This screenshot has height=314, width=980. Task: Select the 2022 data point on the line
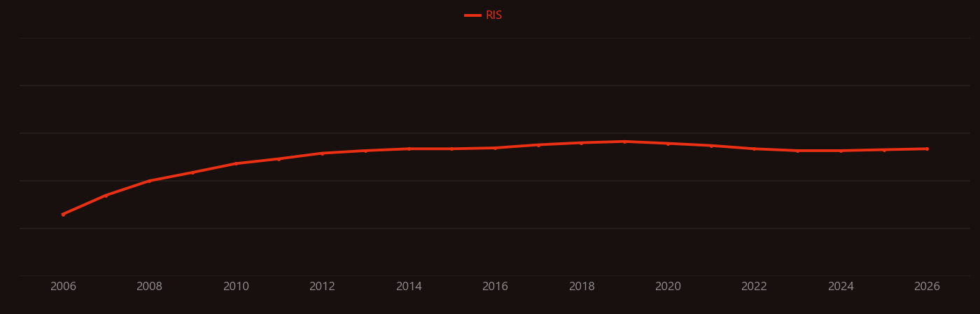(x=754, y=149)
